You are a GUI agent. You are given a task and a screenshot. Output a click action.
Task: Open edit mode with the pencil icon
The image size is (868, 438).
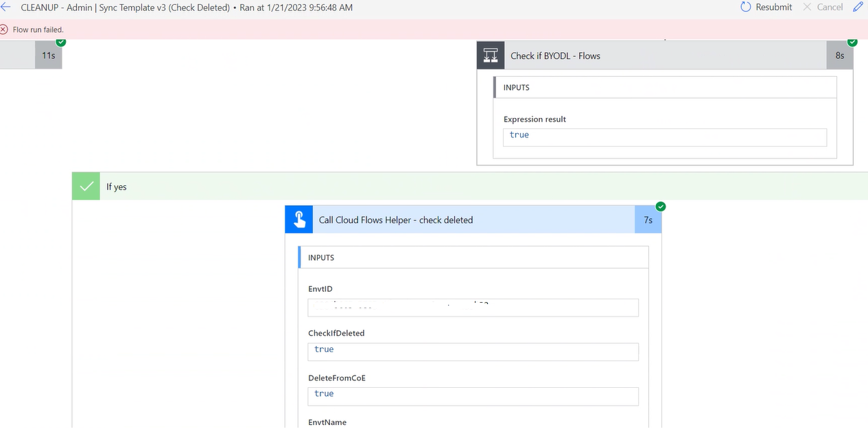858,7
